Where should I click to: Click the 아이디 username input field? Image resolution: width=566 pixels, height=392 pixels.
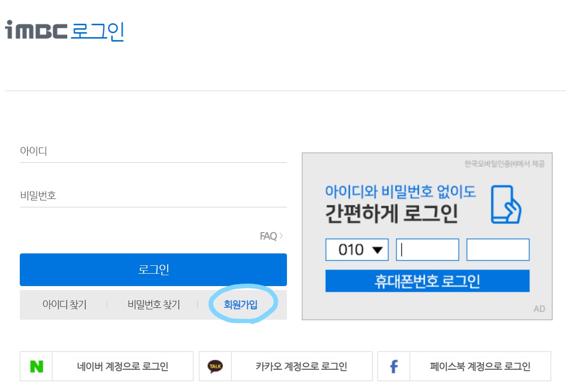(153, 151)
